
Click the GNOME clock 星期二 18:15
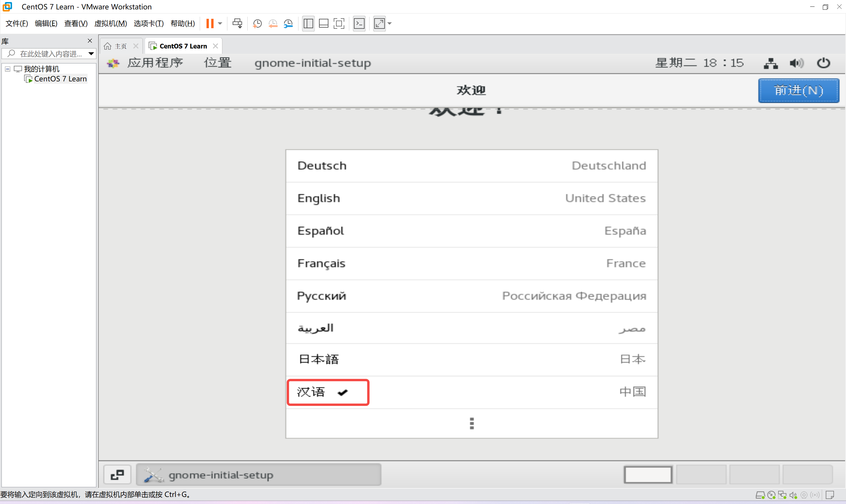point(700,63)
